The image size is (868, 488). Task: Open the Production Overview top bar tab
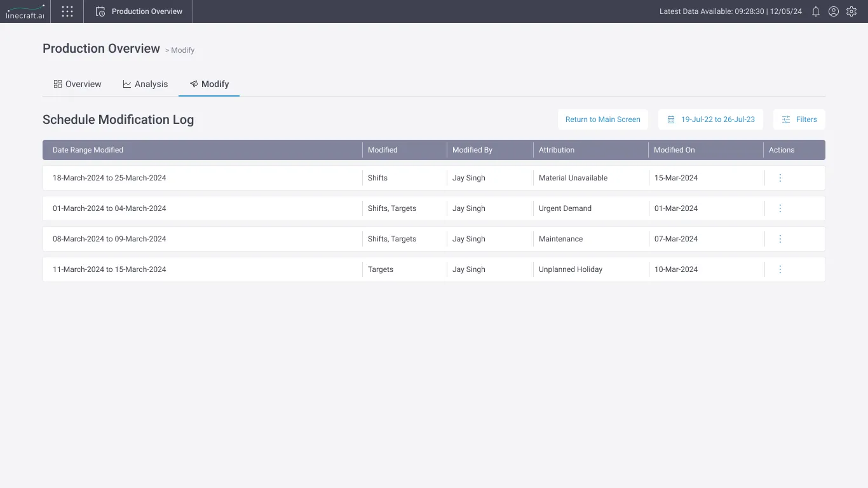tap(139, 11)
